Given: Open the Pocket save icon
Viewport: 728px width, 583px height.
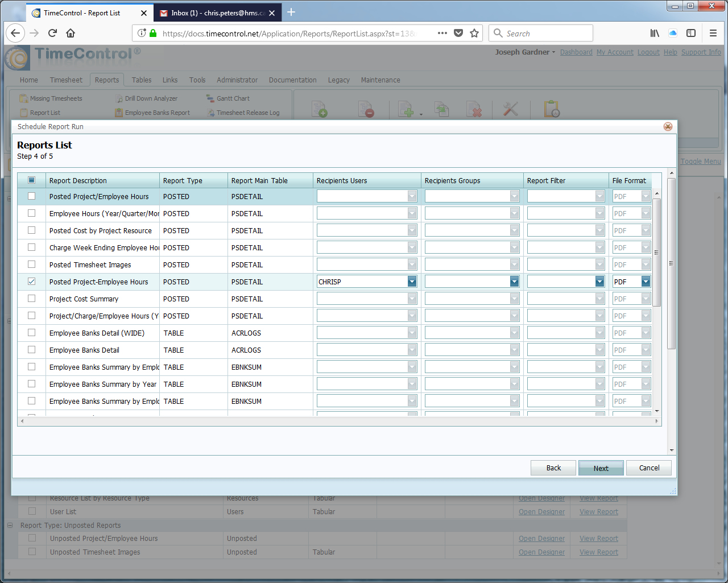Looking at the screenshot, I should (x=458, y=33).
